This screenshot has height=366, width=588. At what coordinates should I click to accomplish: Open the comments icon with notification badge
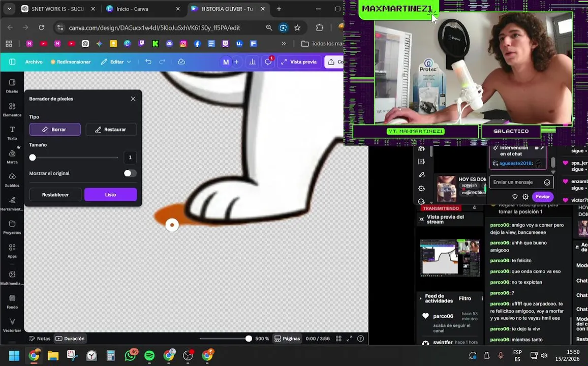(268, 62)
